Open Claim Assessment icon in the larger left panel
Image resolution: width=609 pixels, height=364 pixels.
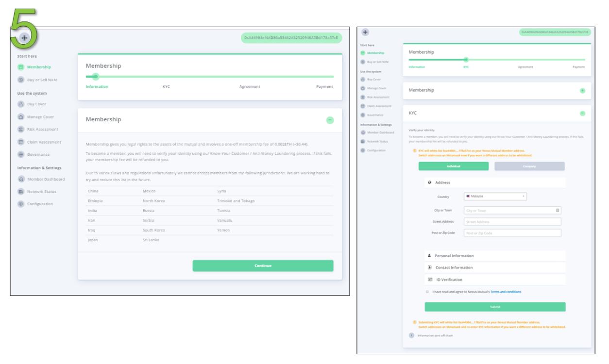pyautogui.click(x=21, y=142)
